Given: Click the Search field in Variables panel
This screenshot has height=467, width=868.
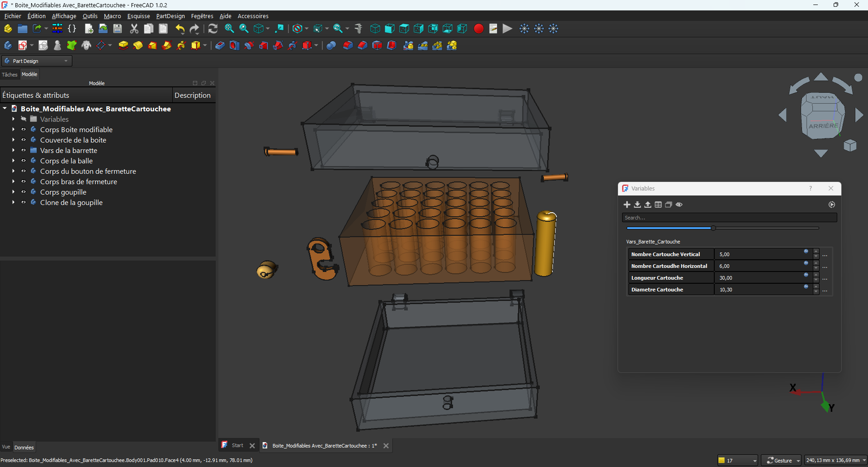Looking at the screenshot, I should point(729,218).
